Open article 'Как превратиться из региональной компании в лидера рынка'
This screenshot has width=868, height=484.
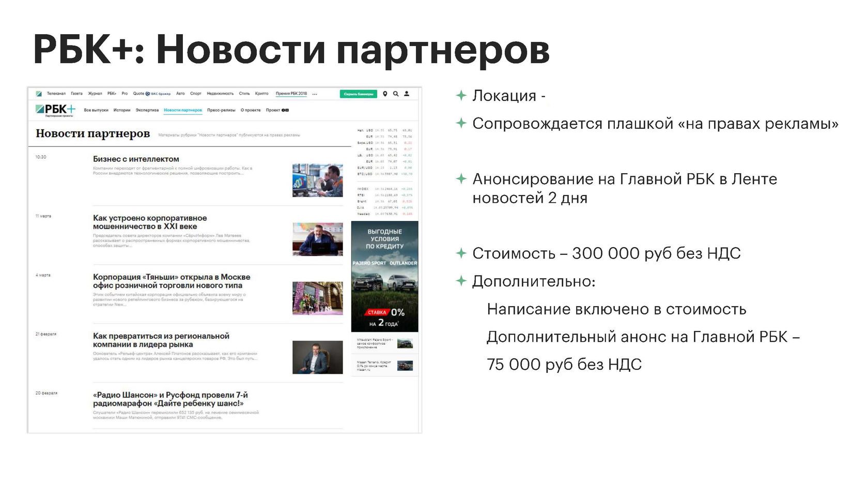(x=161, y=340)
